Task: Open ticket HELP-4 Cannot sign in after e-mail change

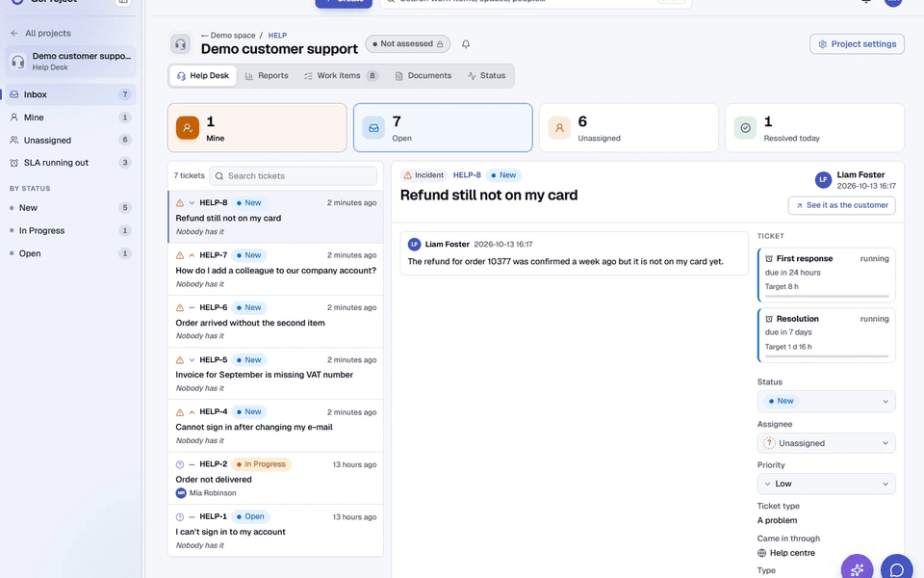Action: 276,426
